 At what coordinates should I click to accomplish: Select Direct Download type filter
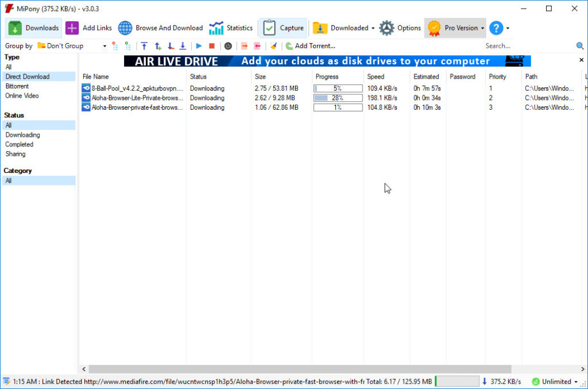coord(39,76)
